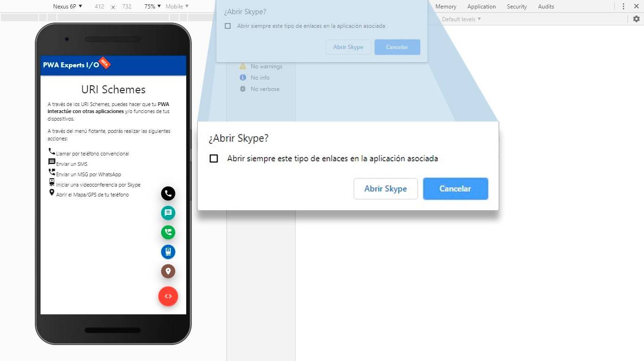The height and width of the screenshot is (361, 644).
Task: Tap the green WhatsApp call floating button
Action: click(x=168, y=232)
